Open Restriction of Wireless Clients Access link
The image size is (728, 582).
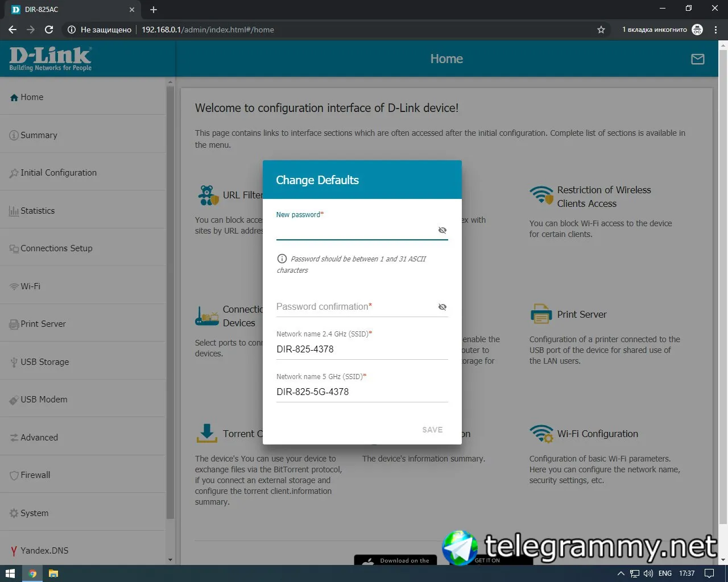604,197
